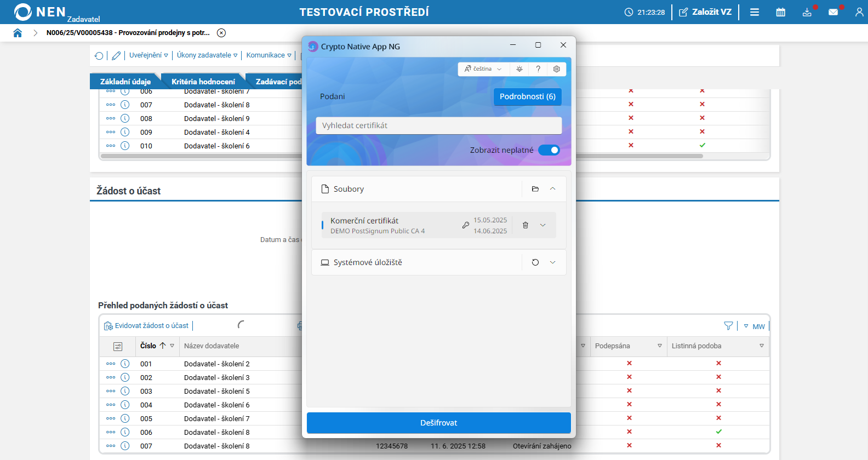Refresh the record using the toolbar reload icon
868x460 pixels.
tap(99, 55)
